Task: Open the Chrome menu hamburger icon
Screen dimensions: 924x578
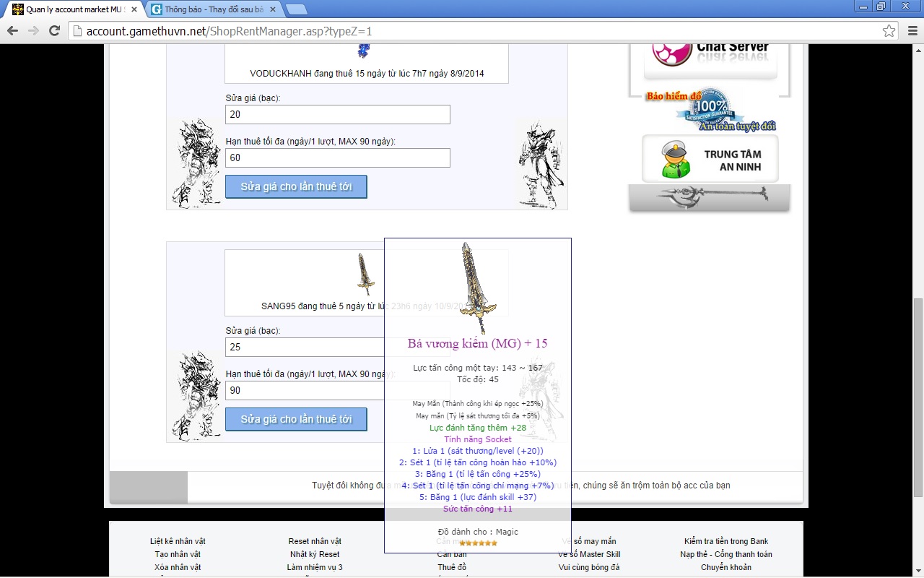Action: [x=912, y=31]
